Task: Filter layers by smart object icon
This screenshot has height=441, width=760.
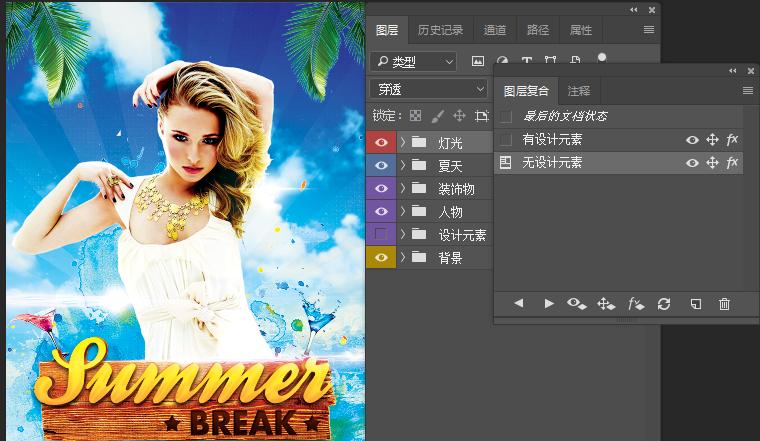Action: (x=575, y=60)
